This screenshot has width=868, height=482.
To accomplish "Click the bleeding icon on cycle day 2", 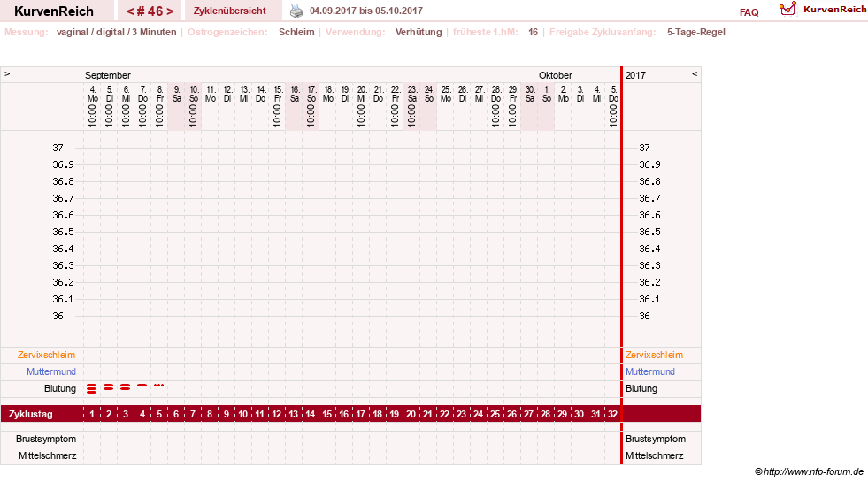I will 109,386.
